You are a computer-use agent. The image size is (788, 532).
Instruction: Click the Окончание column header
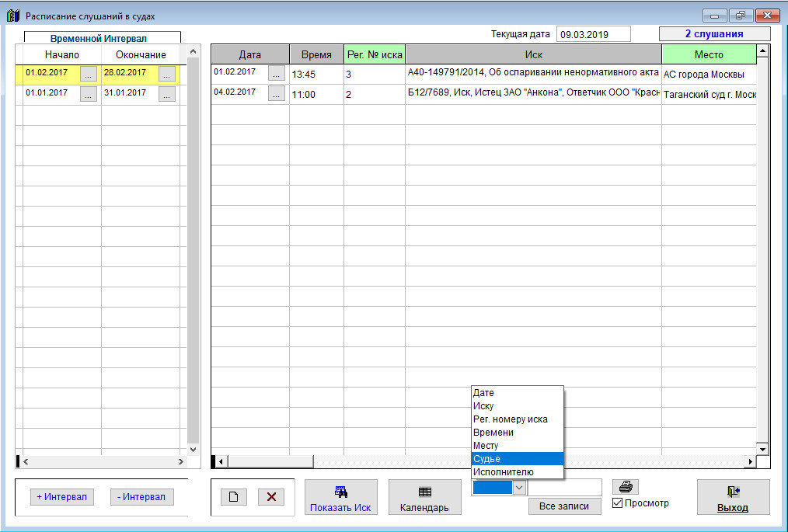pyautogui.click(x=141, y=55)
